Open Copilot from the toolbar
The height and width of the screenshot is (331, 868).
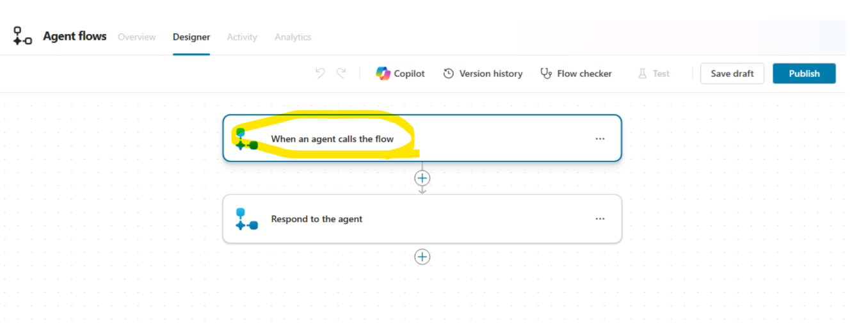pyautogui.click(x=400, y=74)
